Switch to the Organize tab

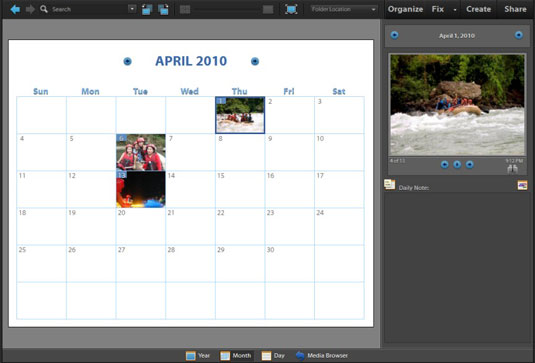[x=405, y=9]
